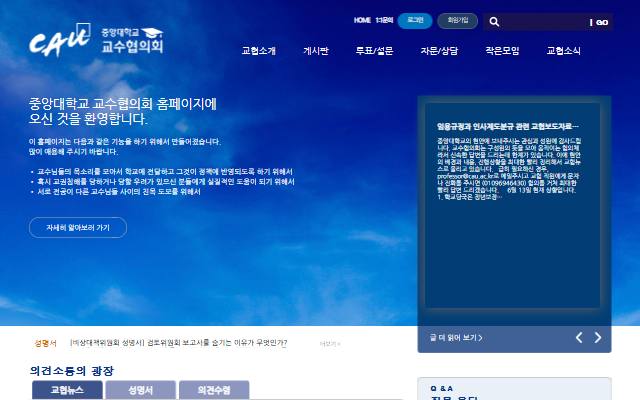640x400 pixels.
Task: Open the 게시판 menu
Action: [316, 51]
